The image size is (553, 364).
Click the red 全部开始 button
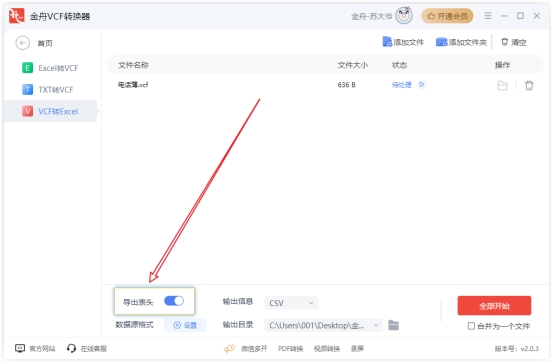click(x=494, y=306)
